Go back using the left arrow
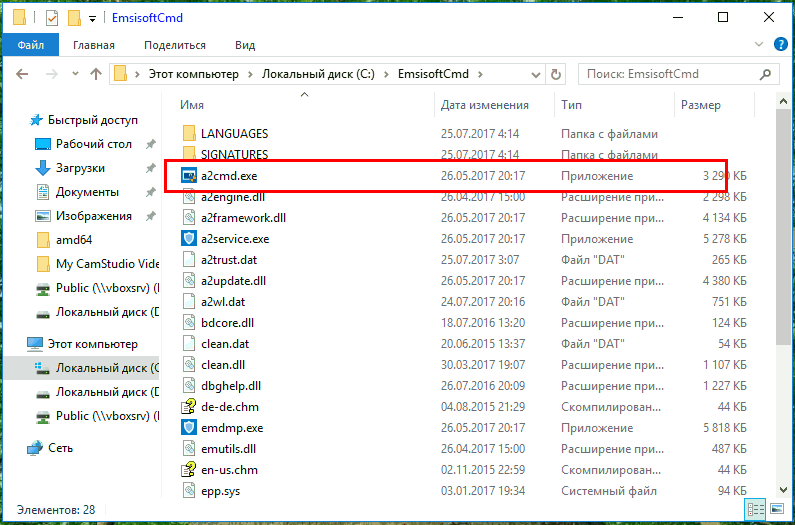 click(22, 74)
